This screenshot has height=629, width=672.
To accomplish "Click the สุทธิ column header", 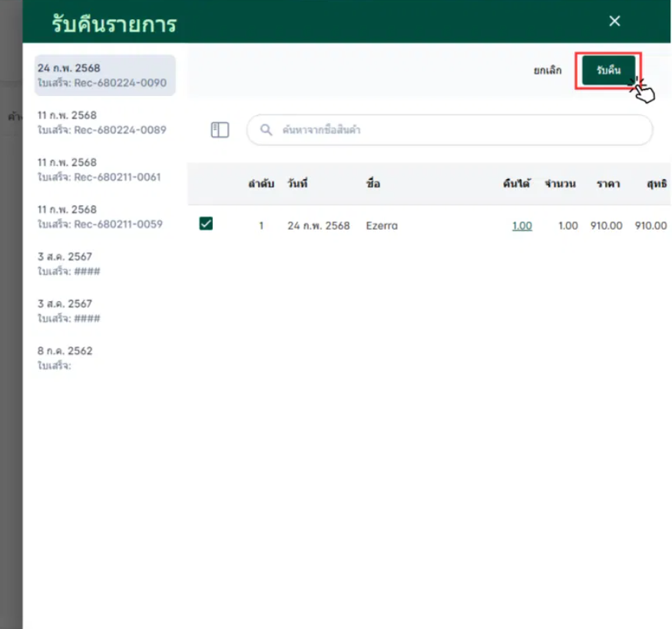I will pyautogui.click(x=657, y=184).
